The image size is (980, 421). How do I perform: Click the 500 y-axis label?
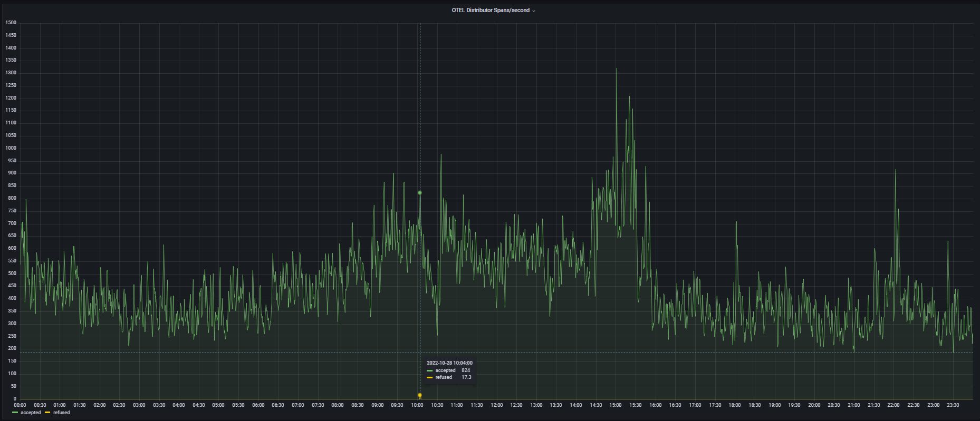click(x=12, y=273)
